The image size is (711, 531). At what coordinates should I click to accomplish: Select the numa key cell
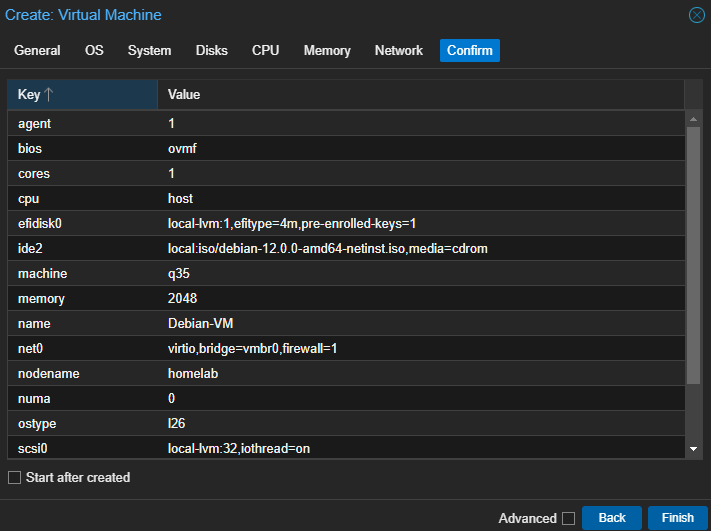(83, 399)
